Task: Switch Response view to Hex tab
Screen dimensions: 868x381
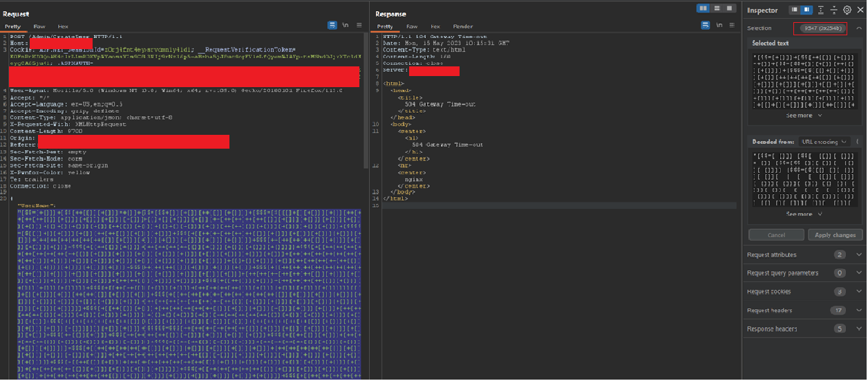Action: coord(435,26)
